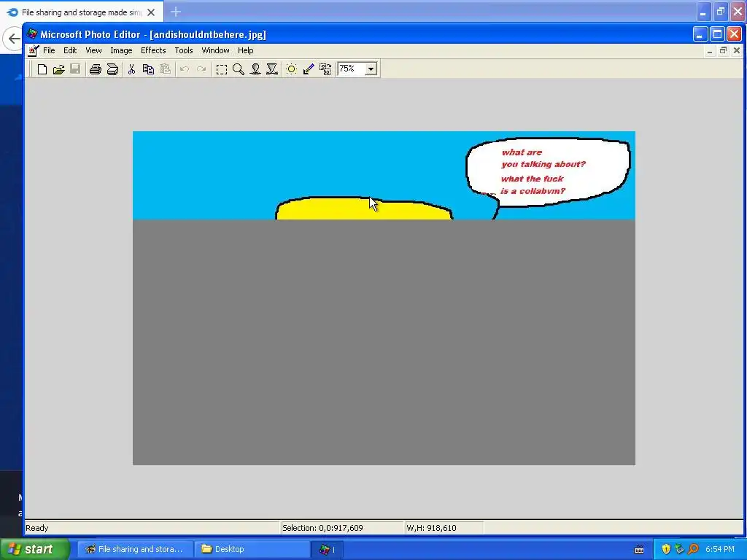Click the Scan scanner icon
This screenshot has width=747, height=560.
(x=112, y=69)
